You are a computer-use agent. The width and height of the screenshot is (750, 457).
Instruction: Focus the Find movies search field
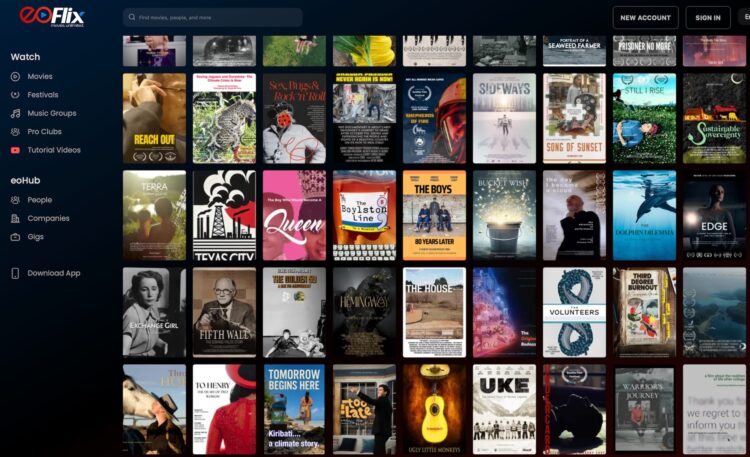(x=213, y=17)
